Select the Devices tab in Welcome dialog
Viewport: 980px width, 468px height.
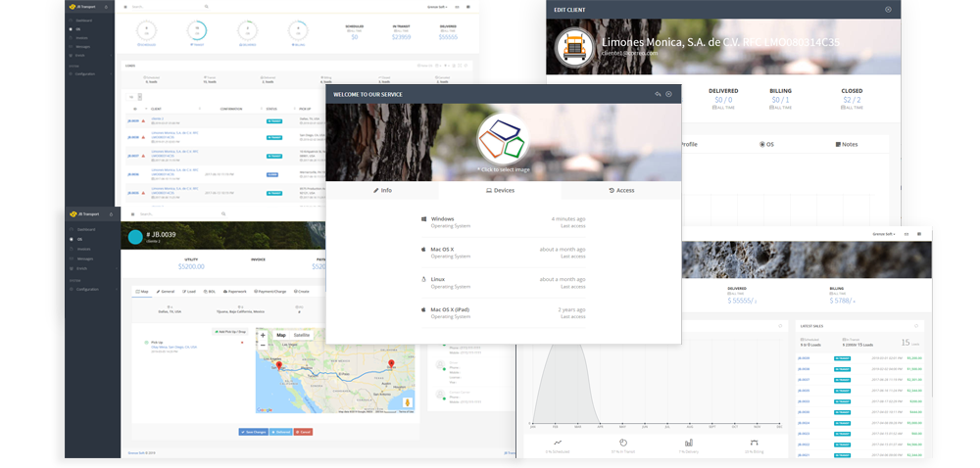click(x=500, y=190)
